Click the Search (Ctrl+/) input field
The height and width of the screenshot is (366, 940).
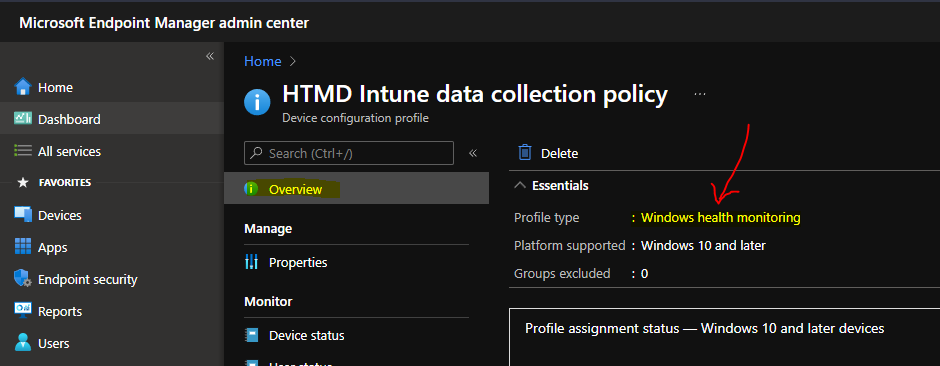point(349,153)
